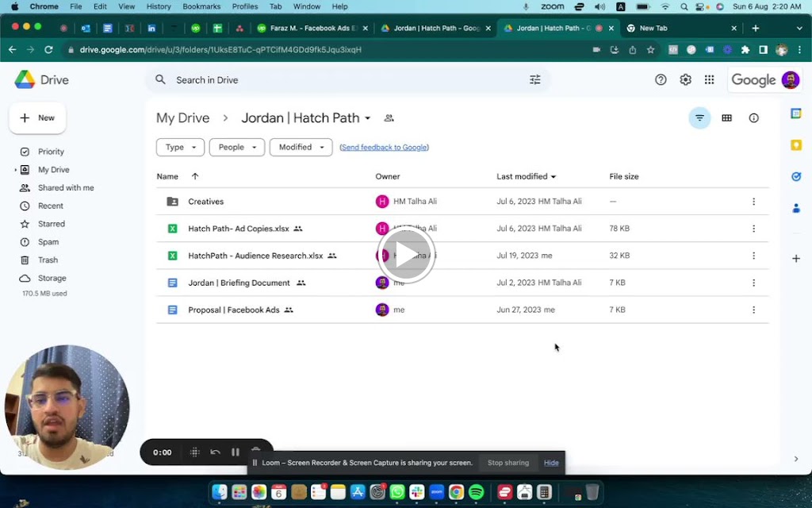
Task: Open Google Calendar side panel icon
Action: point(796,114)
